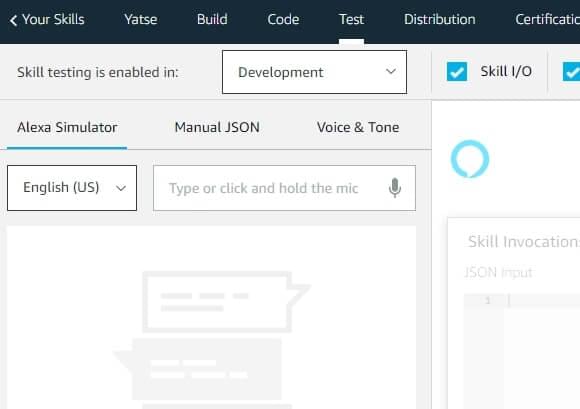Open the Code tab in top navigation
Screen dimensions: 580x409
pyautogui.click(x=283, y=19)
